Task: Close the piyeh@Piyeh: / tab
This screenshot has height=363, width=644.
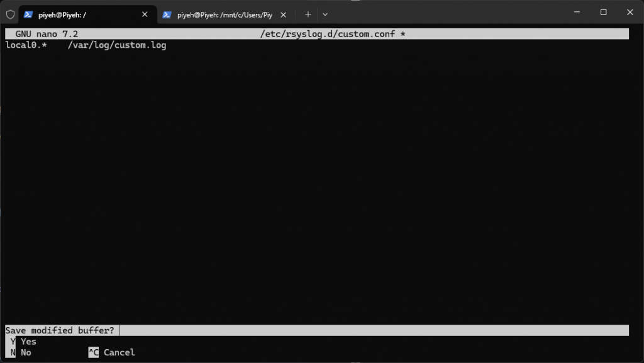Action: [x=145, y=14]
